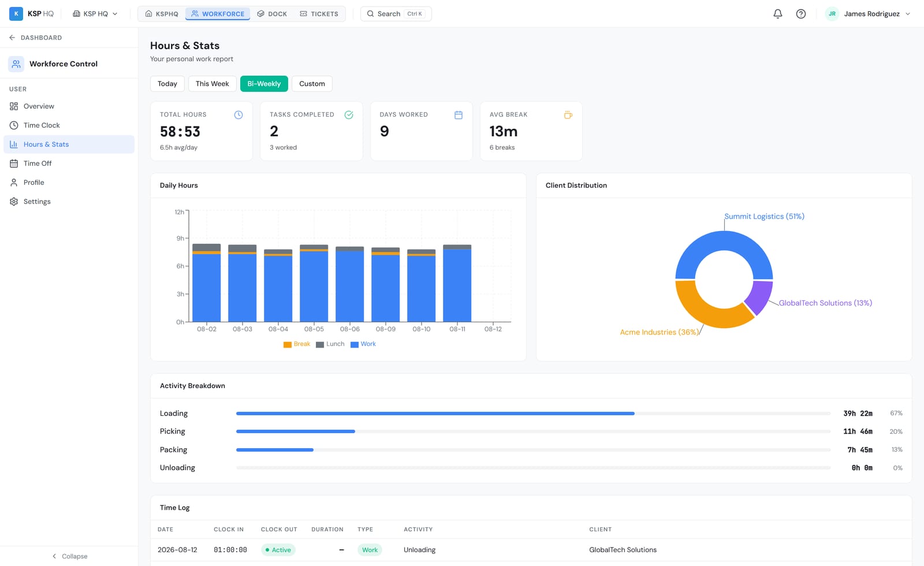
Task: Switch to the TICKETS top tab
Action: 319,14
